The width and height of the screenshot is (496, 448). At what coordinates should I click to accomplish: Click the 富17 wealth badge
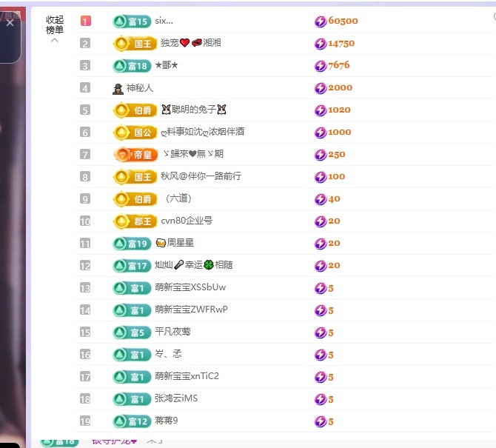coord(132,266)
